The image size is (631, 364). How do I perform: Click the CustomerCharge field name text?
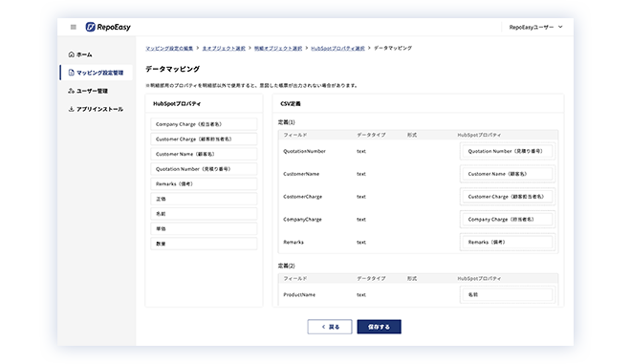pos(303,197)
